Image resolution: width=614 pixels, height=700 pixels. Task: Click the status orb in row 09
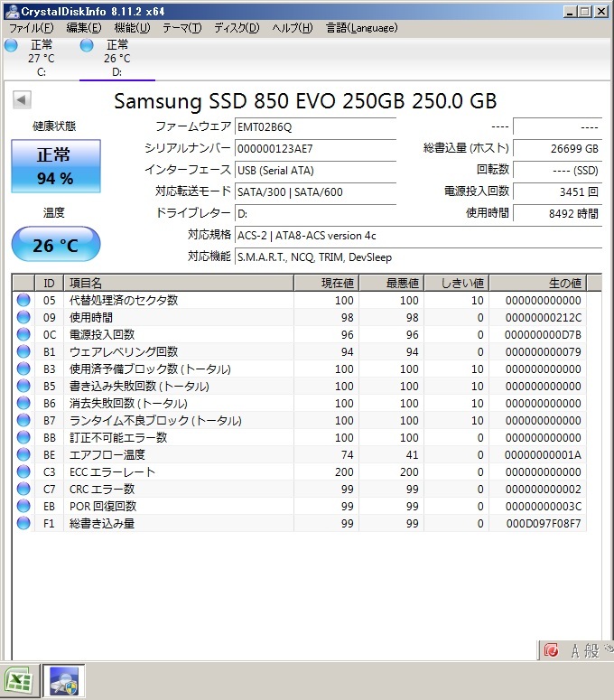pyautogui.click(x=23, y=317)
